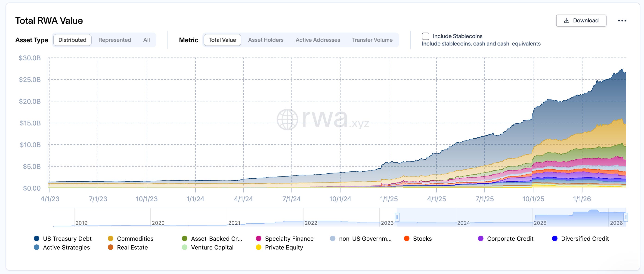Toggle Stocks legend color dot
The width and height of the screenshot is (644, 274).
point(406,238)
